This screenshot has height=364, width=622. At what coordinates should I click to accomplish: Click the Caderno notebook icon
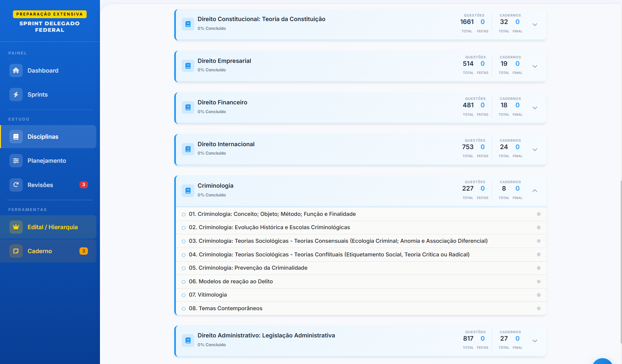[16, 251]
